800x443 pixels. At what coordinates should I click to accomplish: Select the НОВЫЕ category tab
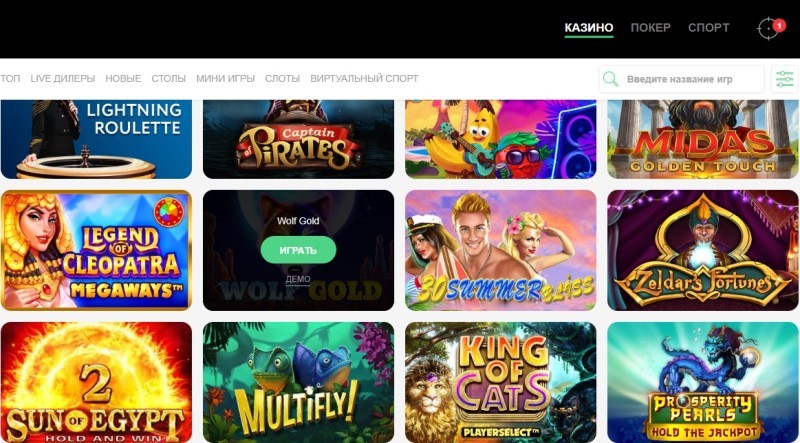click(x=123, y=79)
